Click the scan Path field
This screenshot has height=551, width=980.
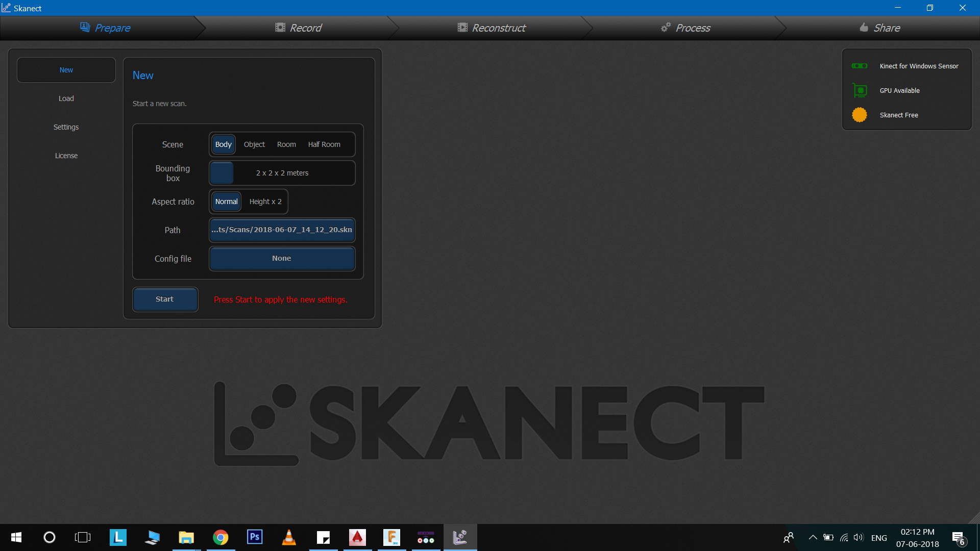point(282,230)
